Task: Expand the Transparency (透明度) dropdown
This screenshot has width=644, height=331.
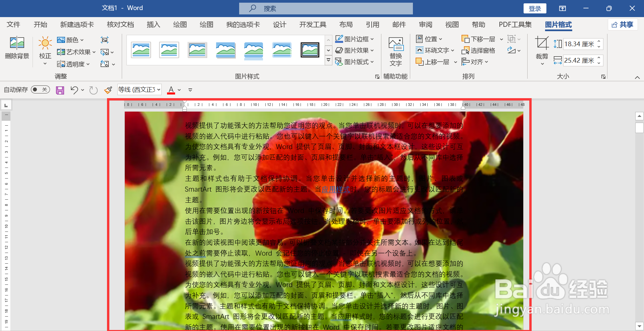Action: click(x=88, y=64)
